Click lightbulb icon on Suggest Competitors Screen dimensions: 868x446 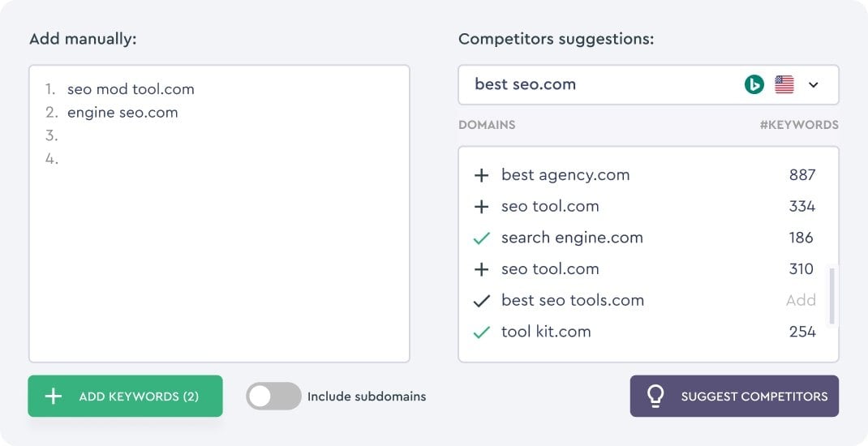point(655,397)
